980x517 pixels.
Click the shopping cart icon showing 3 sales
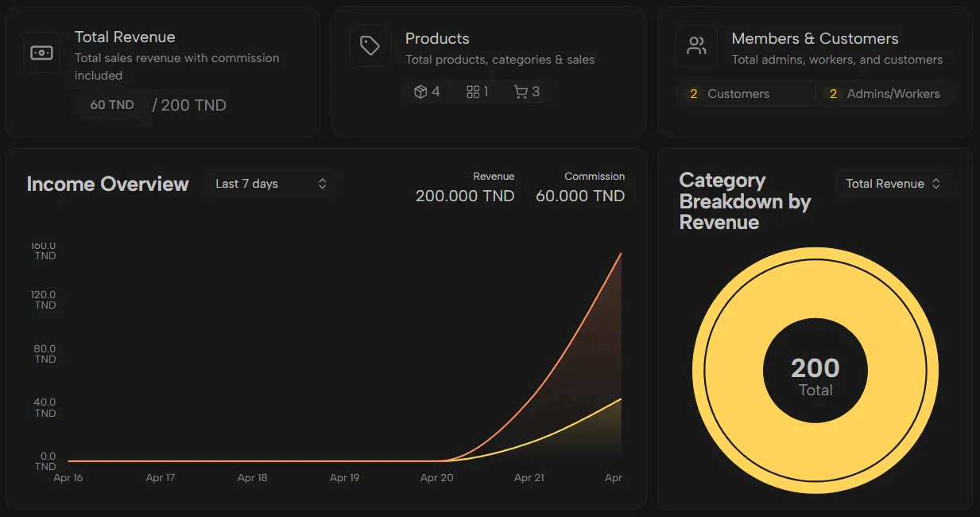521,92
